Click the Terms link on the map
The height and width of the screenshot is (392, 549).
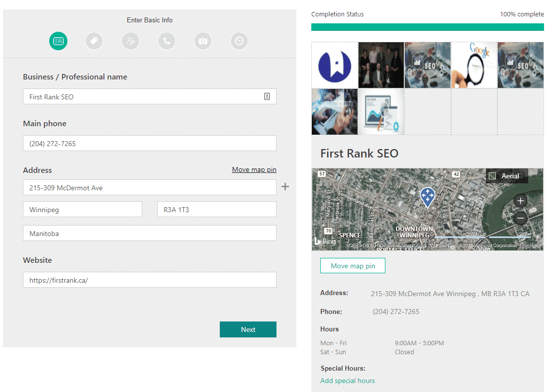click(525, 245)
